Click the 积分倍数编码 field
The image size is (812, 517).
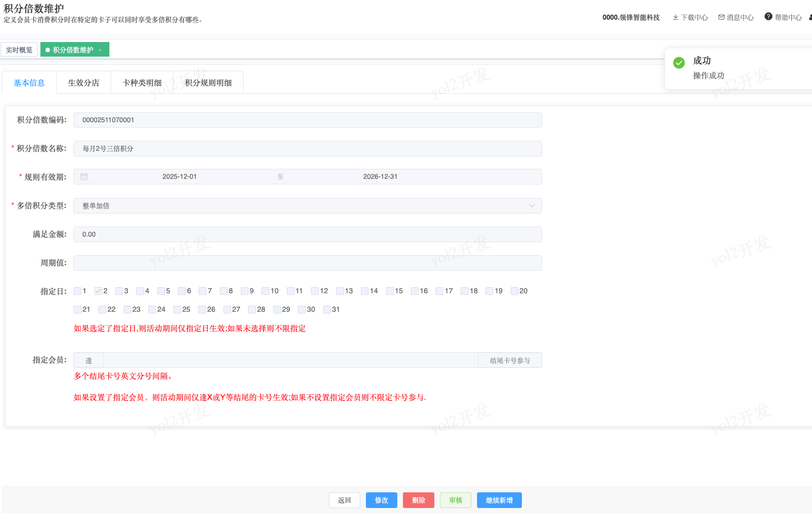[x=308, y=120]
